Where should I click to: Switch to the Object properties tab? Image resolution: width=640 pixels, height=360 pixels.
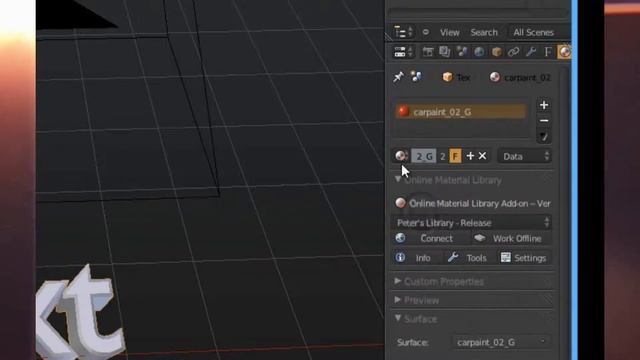496,52
